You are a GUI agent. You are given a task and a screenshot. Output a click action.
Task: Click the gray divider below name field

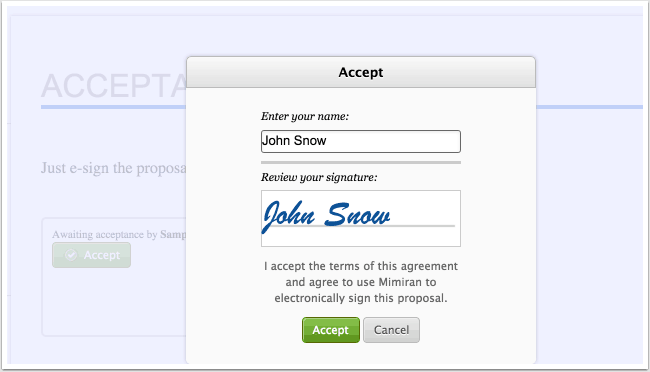[361, 163]
